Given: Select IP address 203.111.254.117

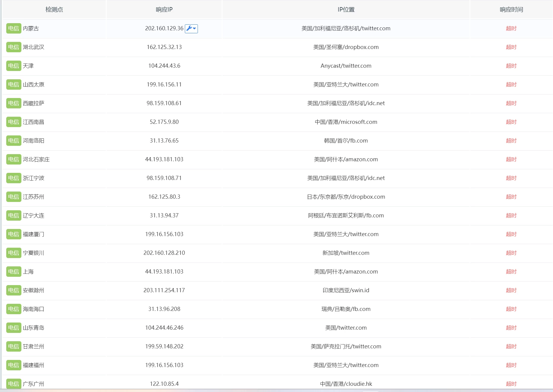Looking at the screenshot, I should (x=164, y=290).
